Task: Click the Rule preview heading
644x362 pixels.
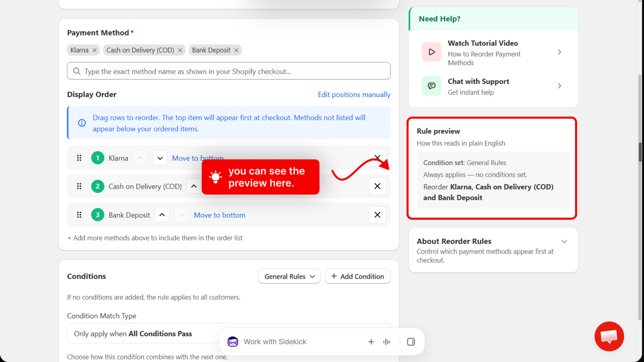Action: point(438,131)
